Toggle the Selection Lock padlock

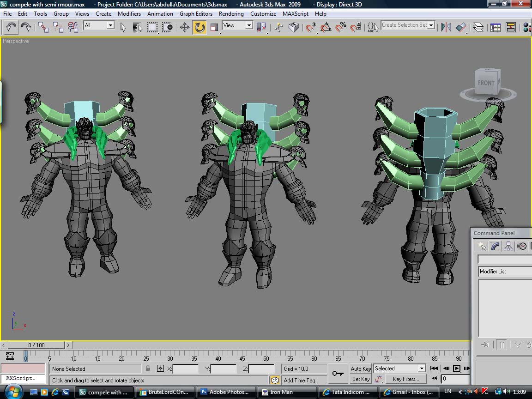pyautogui.click(x=148, y=369)
